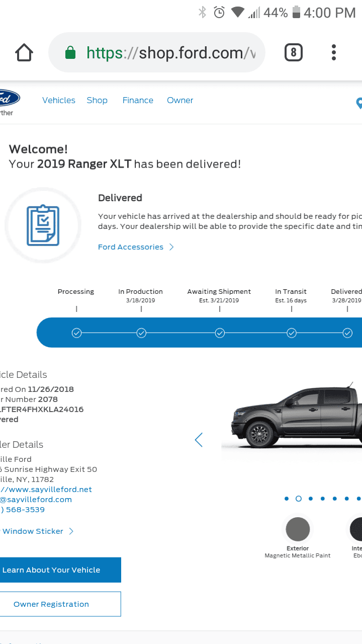
Task: Tap the battery status icon
Action: pos(296,13)
